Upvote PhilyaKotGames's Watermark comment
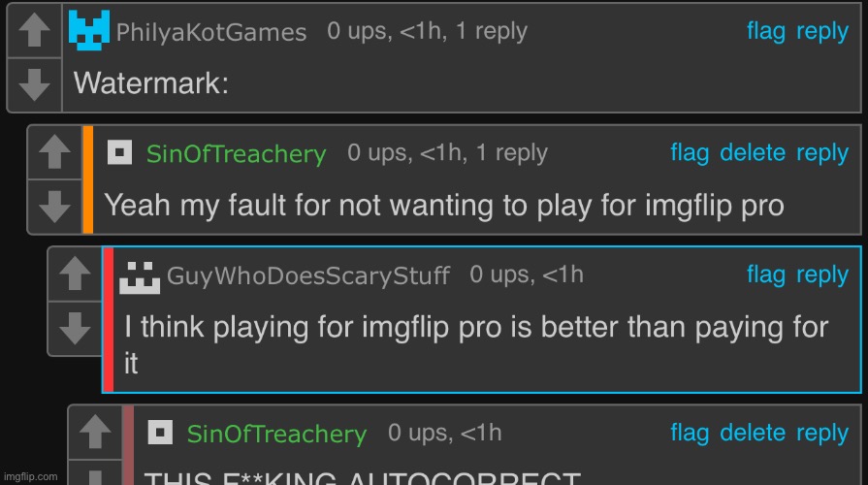 (x=34, y=30)
